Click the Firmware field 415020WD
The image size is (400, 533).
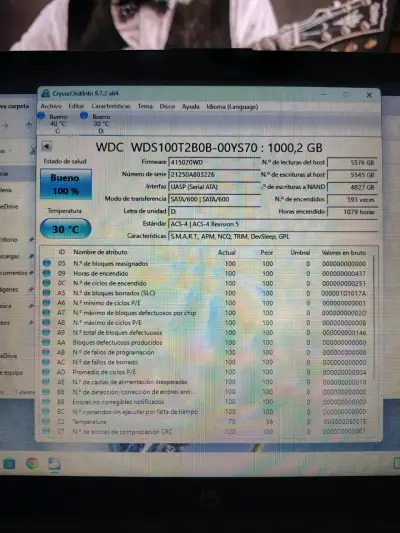214,162
